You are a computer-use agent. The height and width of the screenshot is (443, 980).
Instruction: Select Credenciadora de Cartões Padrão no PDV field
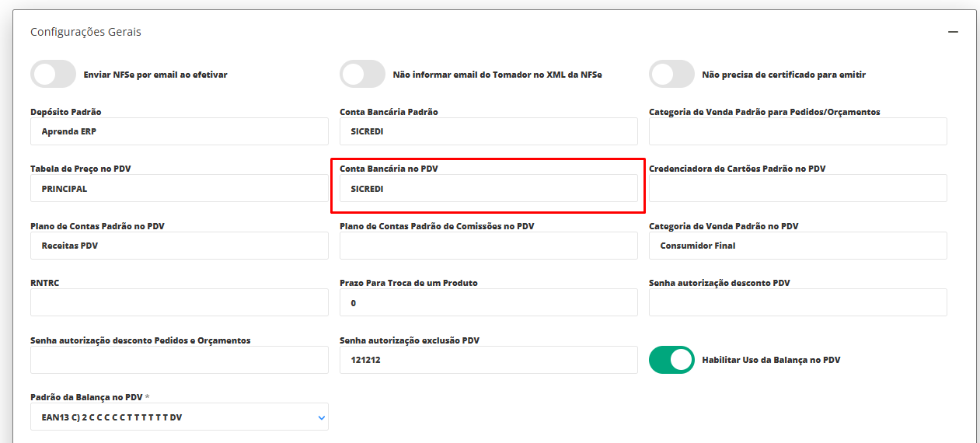pos(797,189)
